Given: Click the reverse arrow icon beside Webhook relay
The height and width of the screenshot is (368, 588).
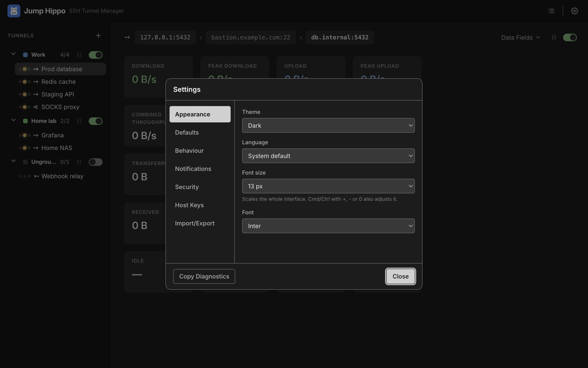Looking at the screenshot, I should [x=36, y=176].
